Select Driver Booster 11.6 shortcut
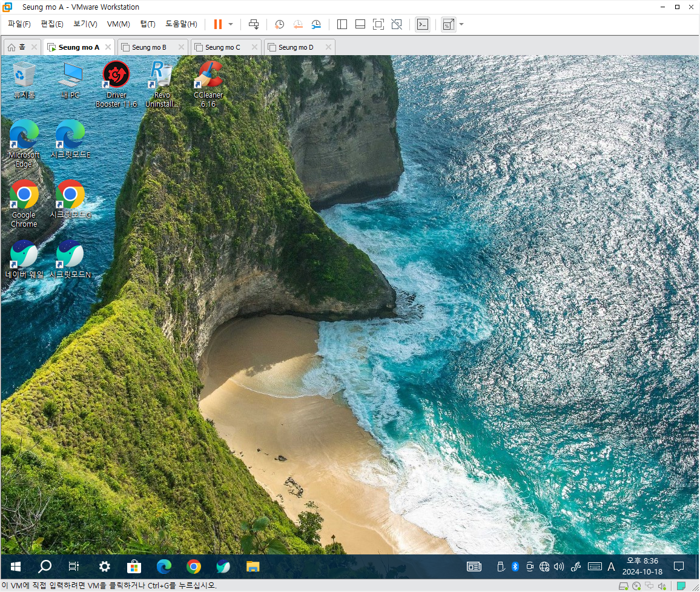700x592 pixels. click(x=116, y=84)
